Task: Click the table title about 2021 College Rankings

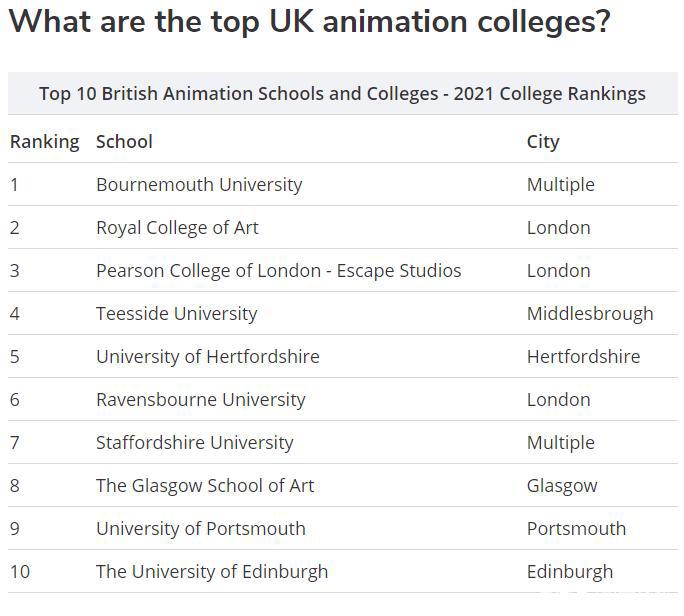Action: tap(342, 94)
